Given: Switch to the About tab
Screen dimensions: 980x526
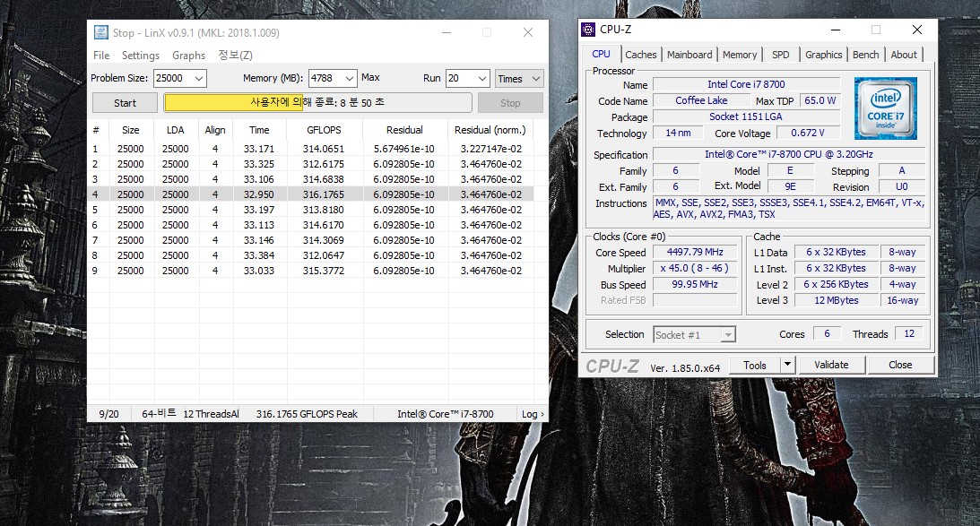Looking at the screenshot, I should 904,55.
